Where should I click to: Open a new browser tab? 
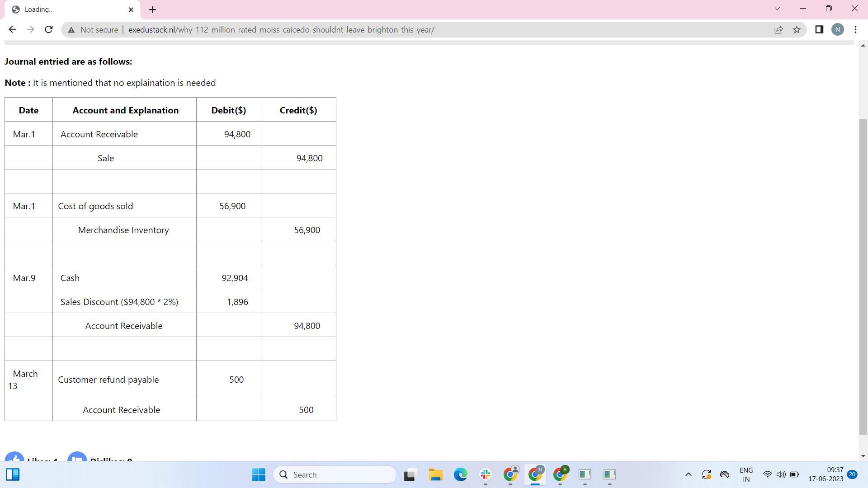[x=152, y=9]
